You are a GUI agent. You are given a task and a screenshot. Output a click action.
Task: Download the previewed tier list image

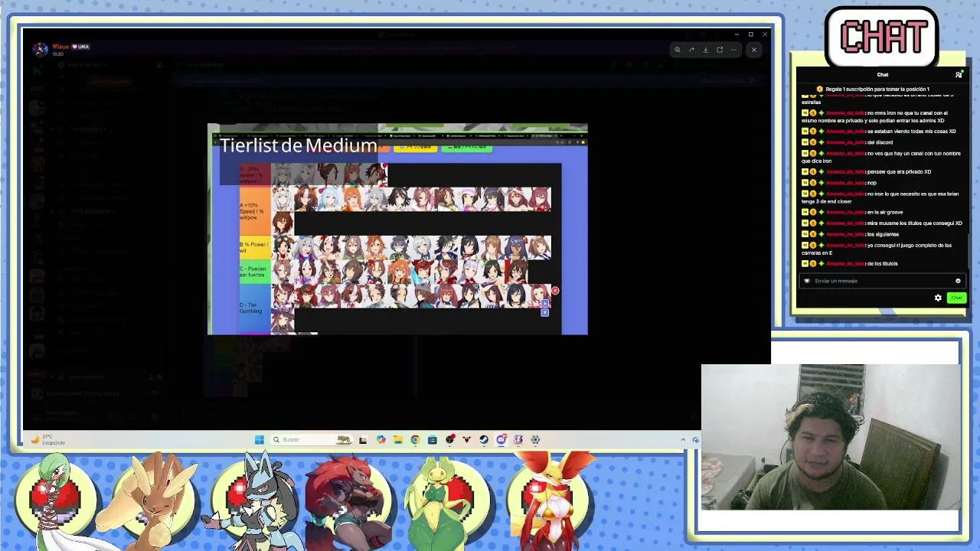tap(705, 50)
